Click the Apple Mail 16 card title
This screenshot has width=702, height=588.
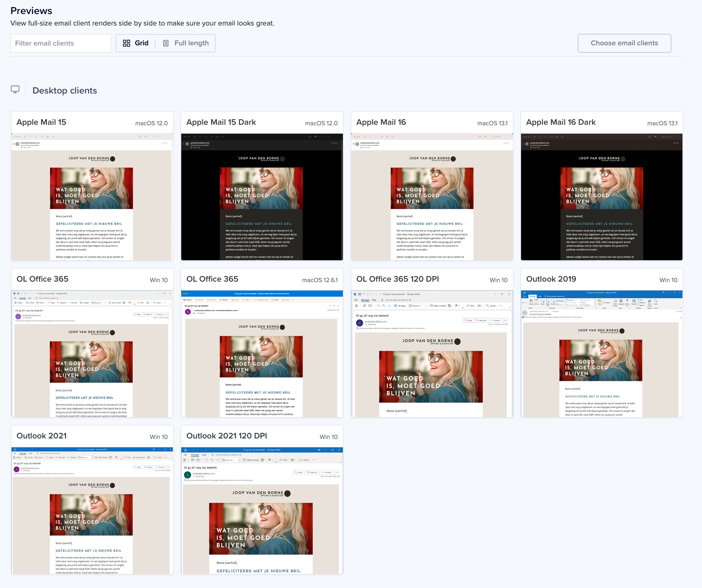[x=381, y=122]
